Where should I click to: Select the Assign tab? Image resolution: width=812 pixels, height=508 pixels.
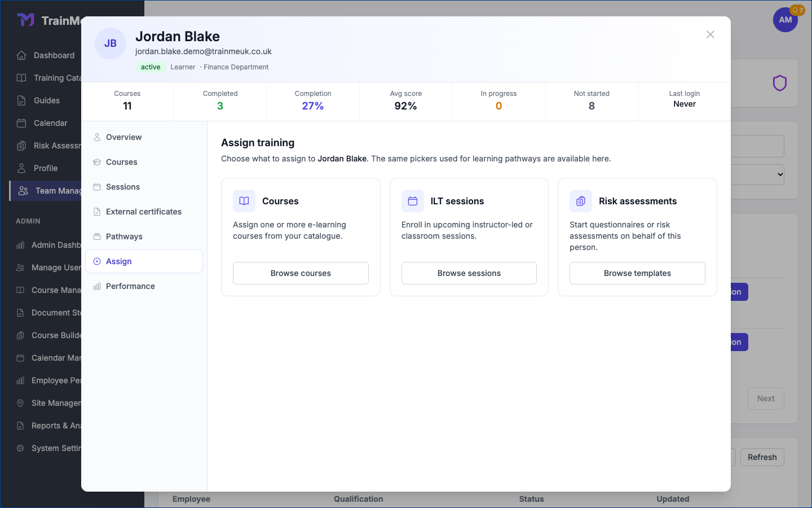[x=144, y=261]
